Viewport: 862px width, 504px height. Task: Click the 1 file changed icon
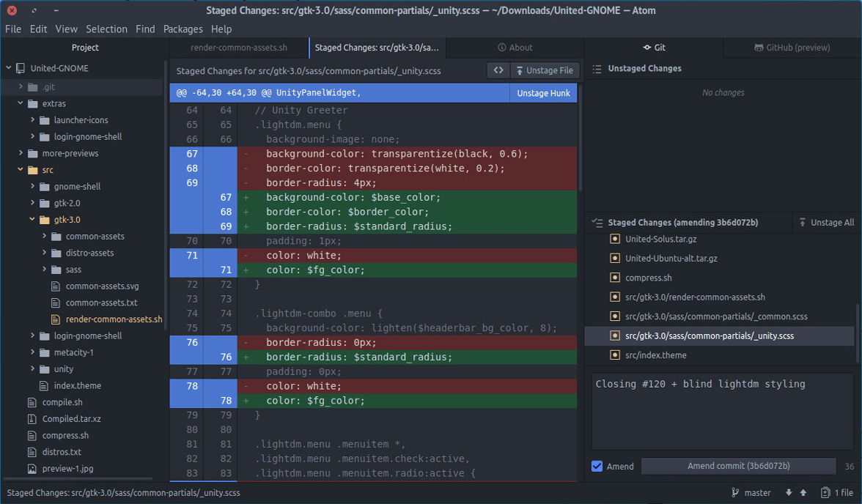click(825, 492)
